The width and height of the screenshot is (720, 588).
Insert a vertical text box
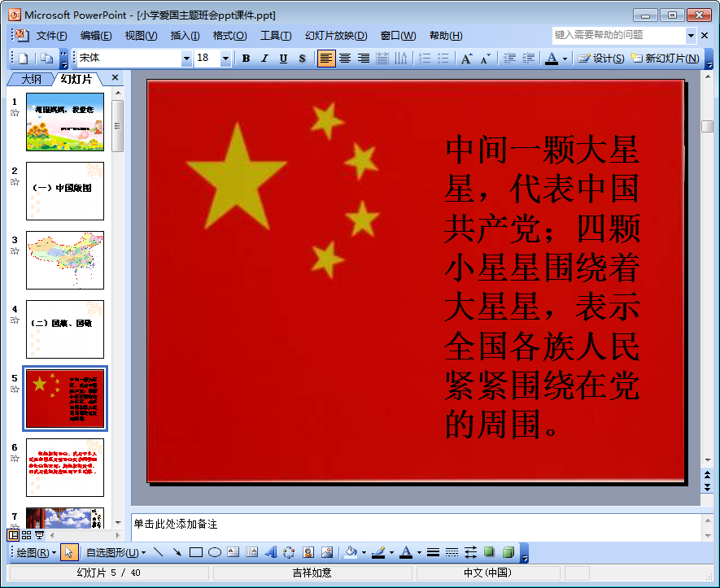coord(251,552)
